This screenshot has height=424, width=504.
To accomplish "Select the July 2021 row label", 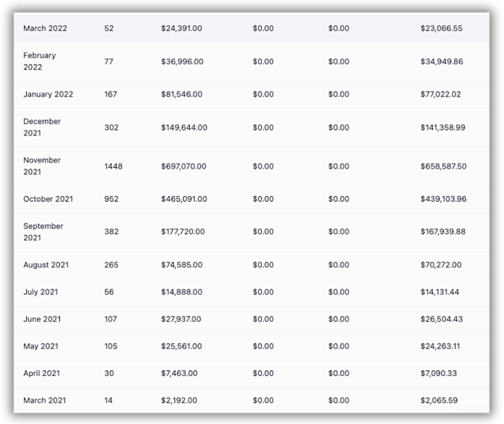I will pos(41,292).
